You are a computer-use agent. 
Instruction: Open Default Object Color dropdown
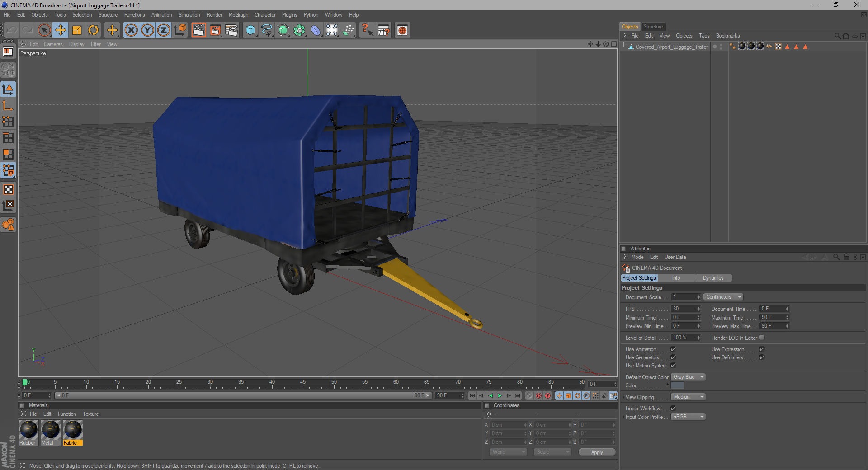click(688, 377)
